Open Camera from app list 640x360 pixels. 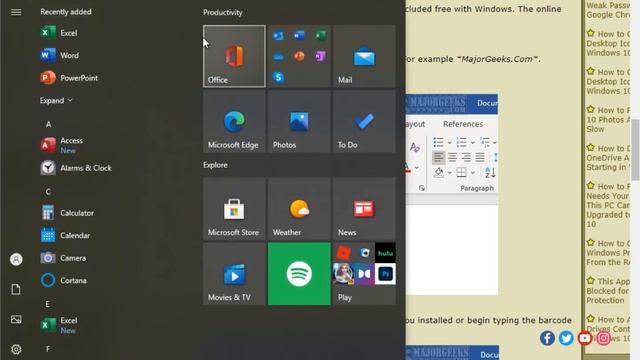[63, 258]
